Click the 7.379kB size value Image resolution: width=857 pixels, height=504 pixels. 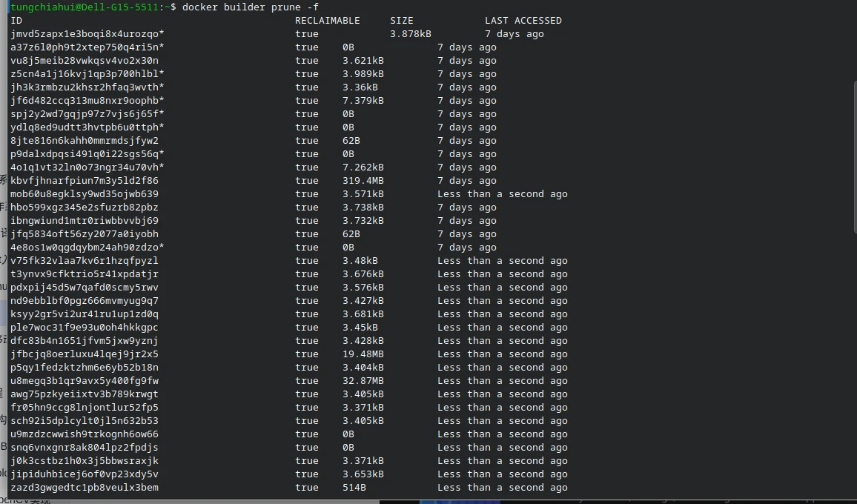click(363, 101)
